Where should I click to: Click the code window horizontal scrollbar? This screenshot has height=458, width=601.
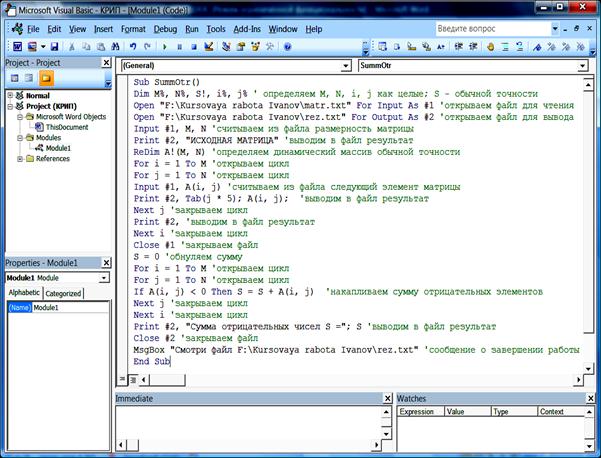click(360, 380)
